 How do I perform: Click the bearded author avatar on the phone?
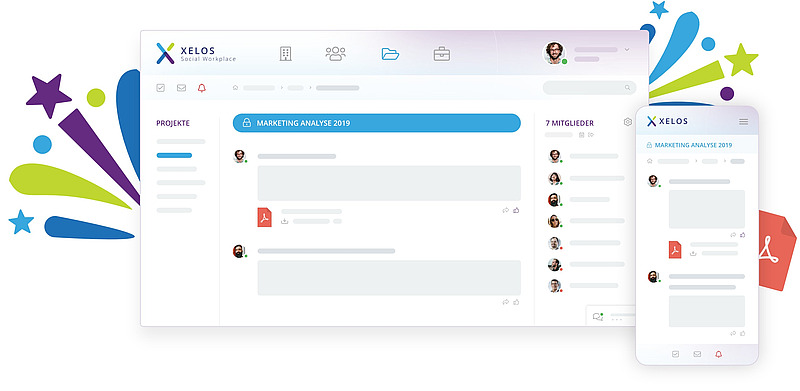[653, 277]
